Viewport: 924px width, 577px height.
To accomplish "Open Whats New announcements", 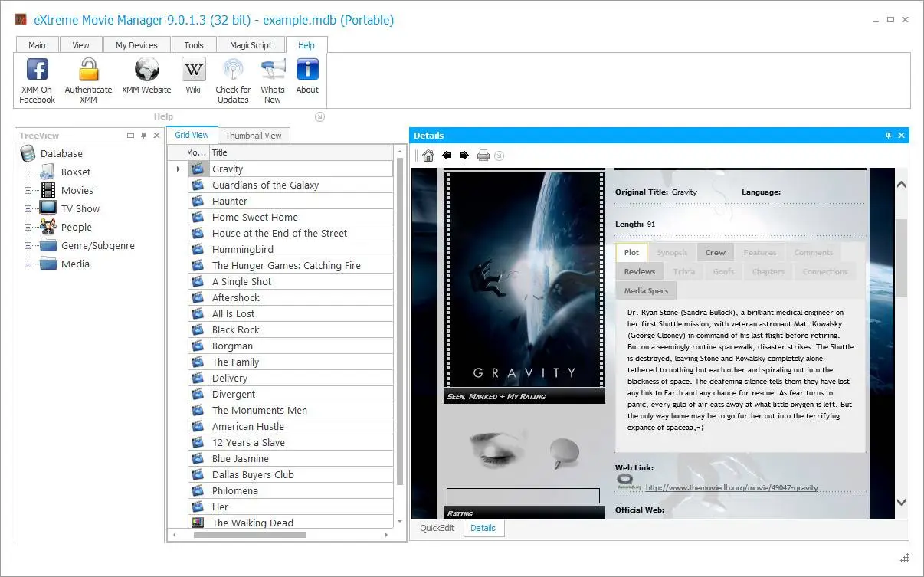I will pyautogui.click(x=273, y=80).
